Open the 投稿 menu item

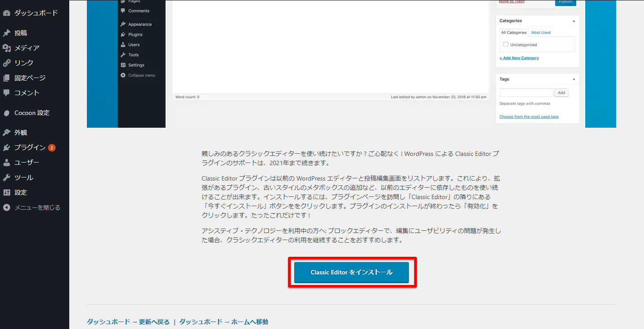(21, 33)
